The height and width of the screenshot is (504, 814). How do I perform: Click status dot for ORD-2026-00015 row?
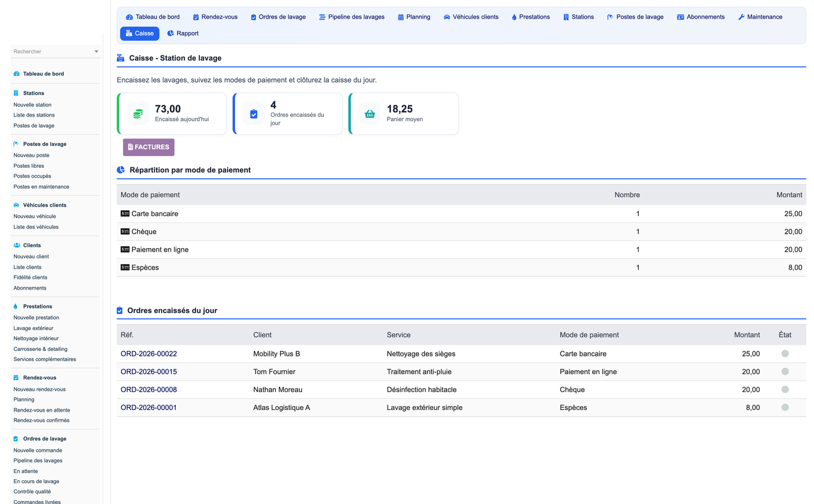[785, 372]
